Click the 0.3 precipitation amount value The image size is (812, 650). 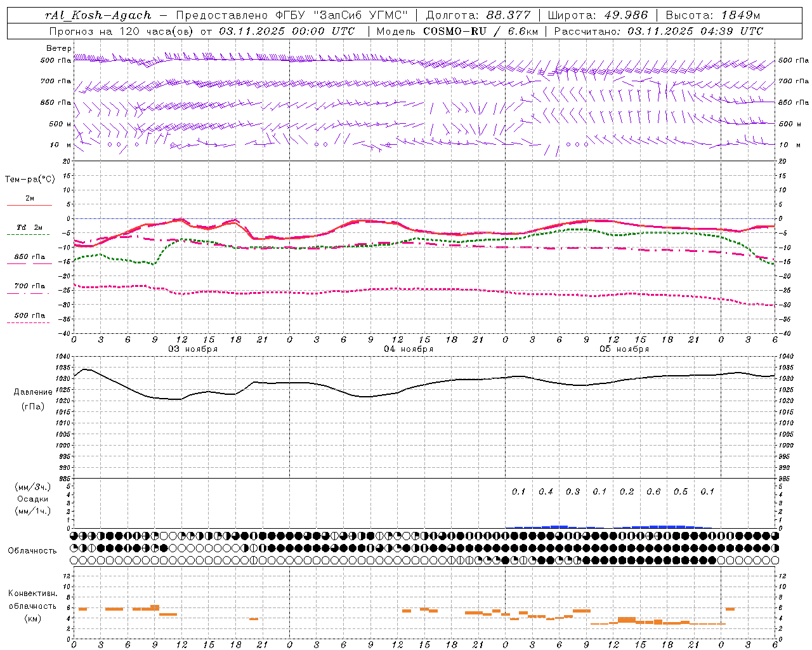(x=573, y=492)
